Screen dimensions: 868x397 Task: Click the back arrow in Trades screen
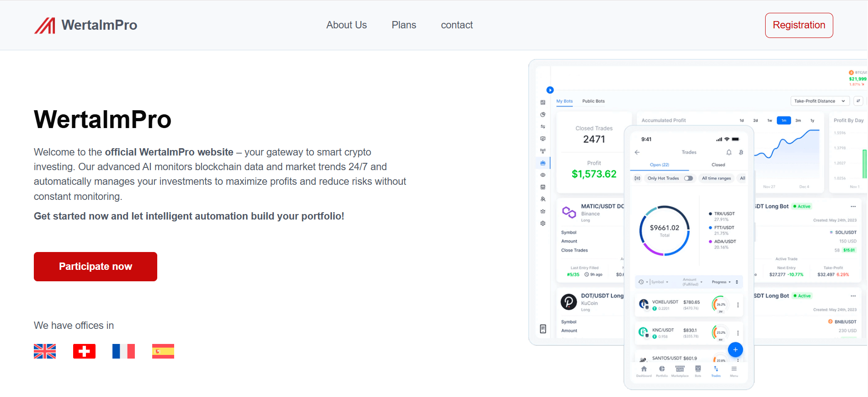pos(637,152)
